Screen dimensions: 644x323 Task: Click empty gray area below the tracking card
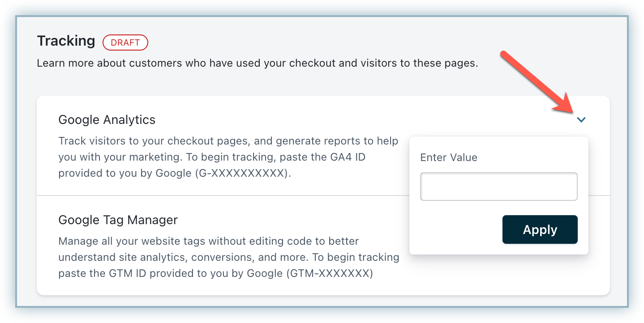[322, 301]
